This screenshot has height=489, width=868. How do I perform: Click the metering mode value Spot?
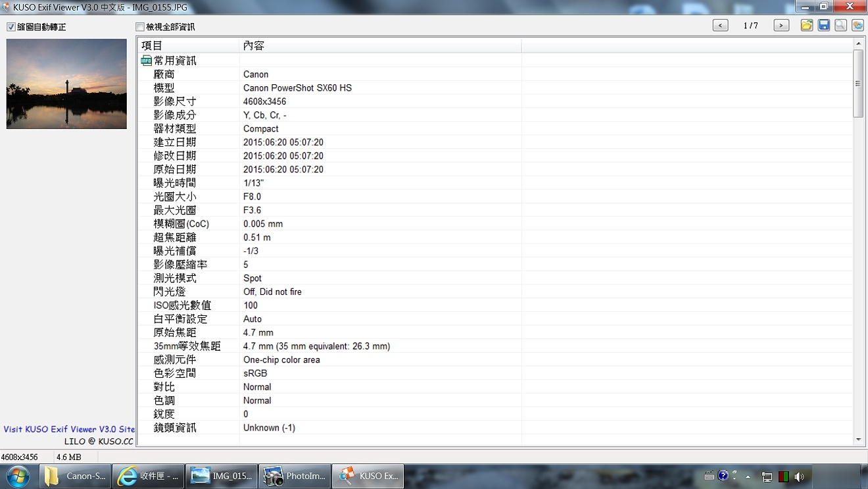(253, 278)
